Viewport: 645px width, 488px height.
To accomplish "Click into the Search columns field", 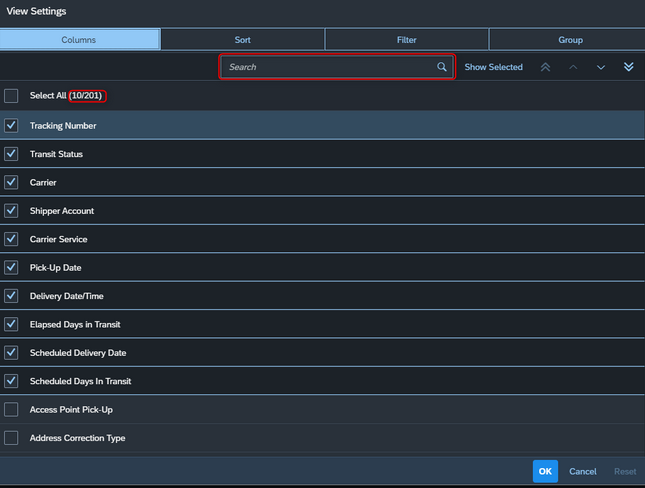I will coord(337,67).
